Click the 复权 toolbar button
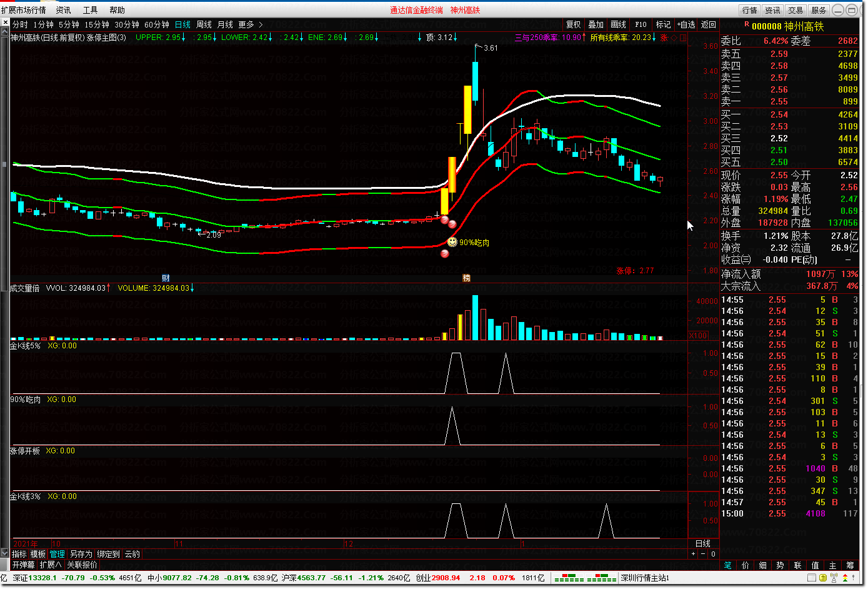The height and width of the screenshot is (589, 868). pos(574,24)
